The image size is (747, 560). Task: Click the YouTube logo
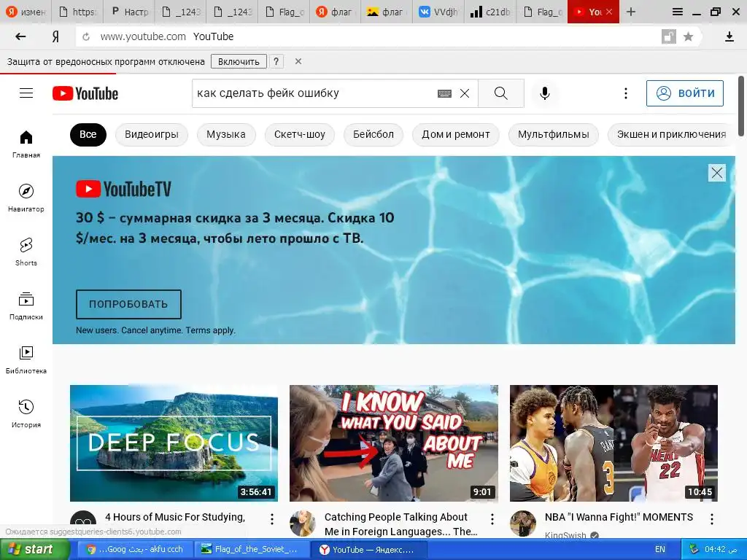click(x=85, y=93)
